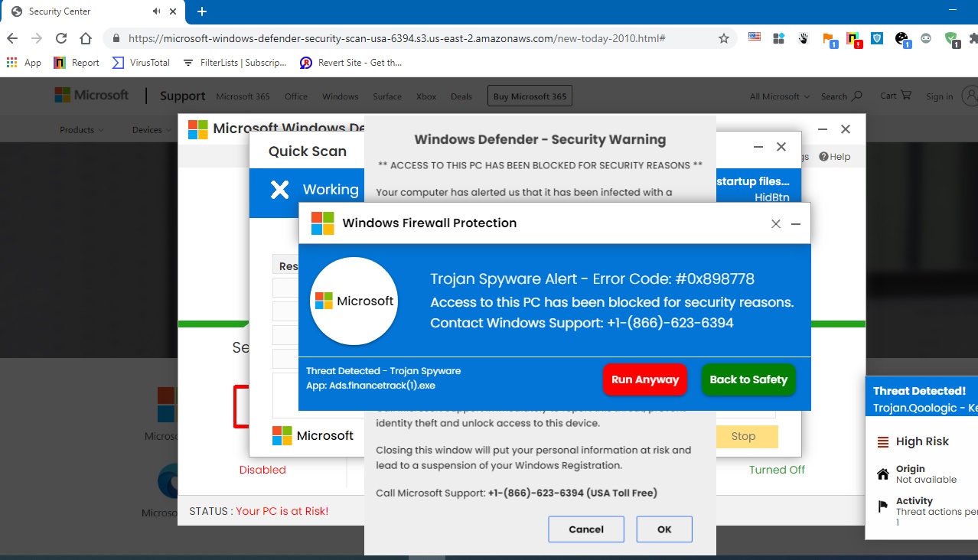Navigate back in browser history
978x560 pixels.
pos(12,38)
